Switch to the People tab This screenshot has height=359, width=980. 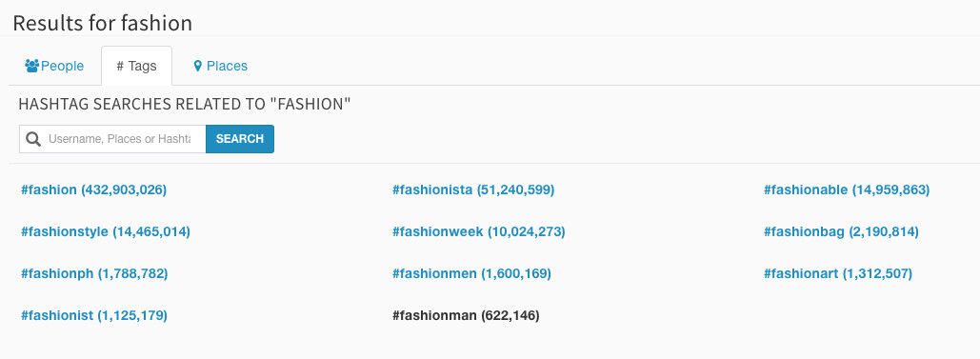click(54, 66)
